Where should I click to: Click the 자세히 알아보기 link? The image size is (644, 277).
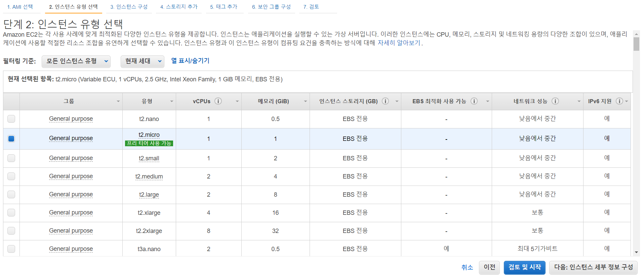click(399, 43)
